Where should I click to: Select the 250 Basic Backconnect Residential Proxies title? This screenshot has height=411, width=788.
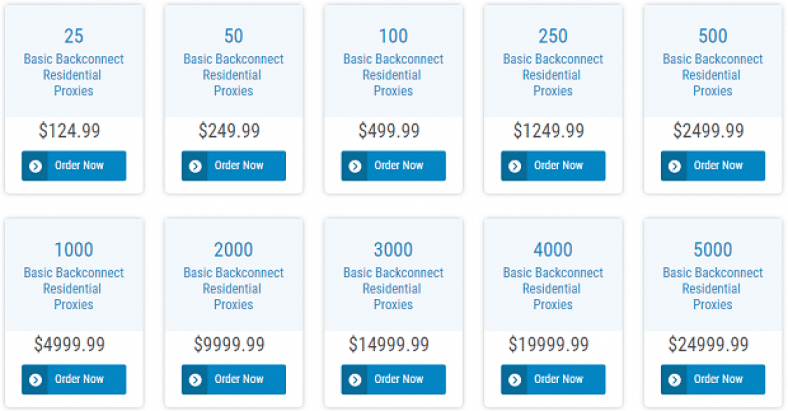pyautogui.click(x=553, y=62)
